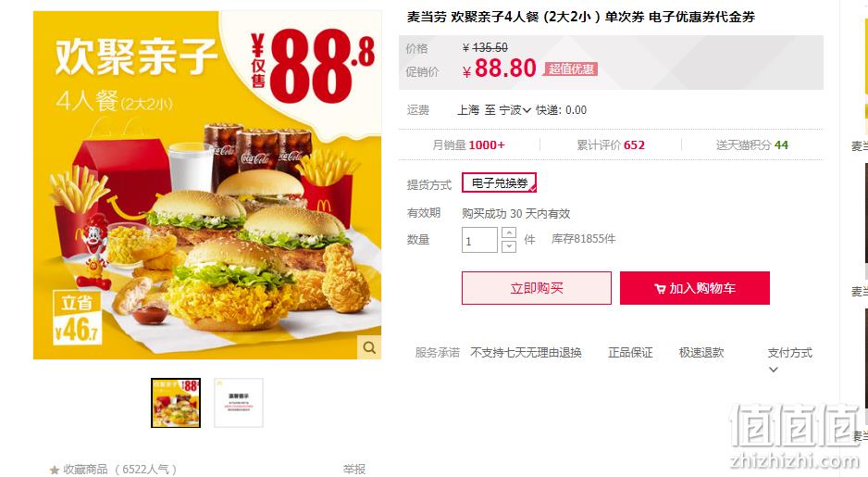This screenshot has height=477, width=868.
Task: Click the star icon beside 收藏商品
Action: pyautogui.click(x=55, y=470)
